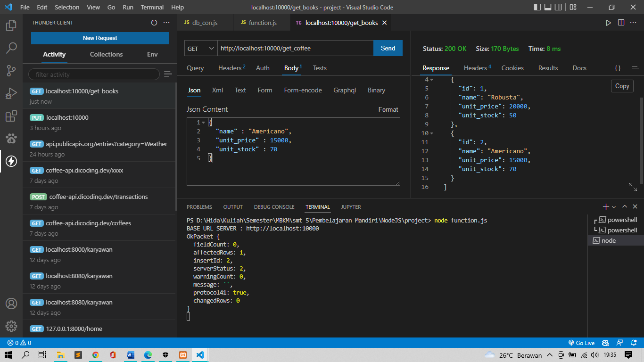Send the request
644x362 pixels.
(388, 49)
